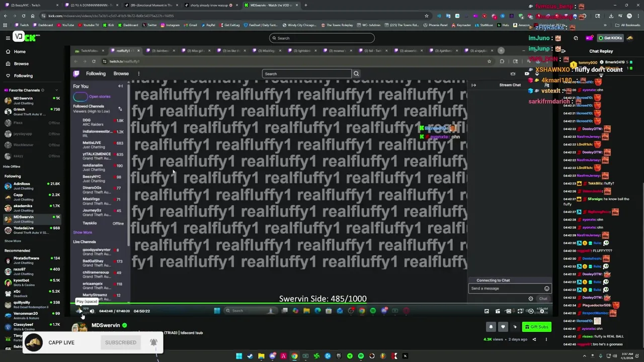Open kyootbot recommended channel
644x362 pixels.
coord(32,283)
